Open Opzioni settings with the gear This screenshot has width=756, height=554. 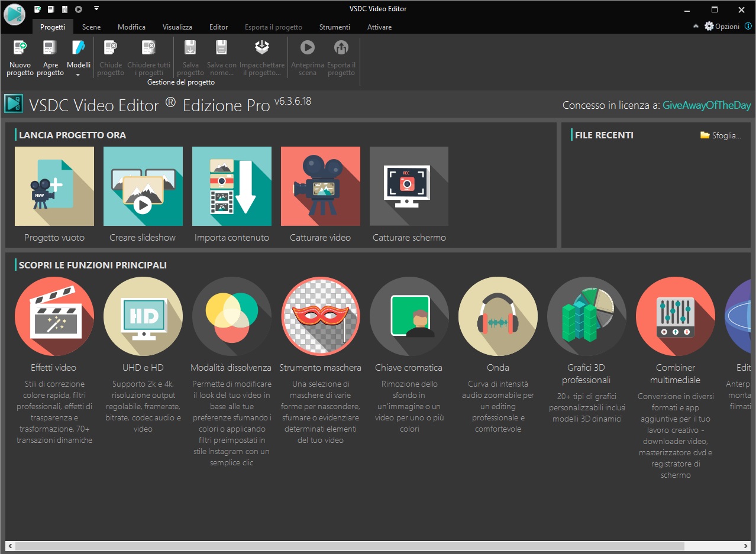click(x=722, y=27)
